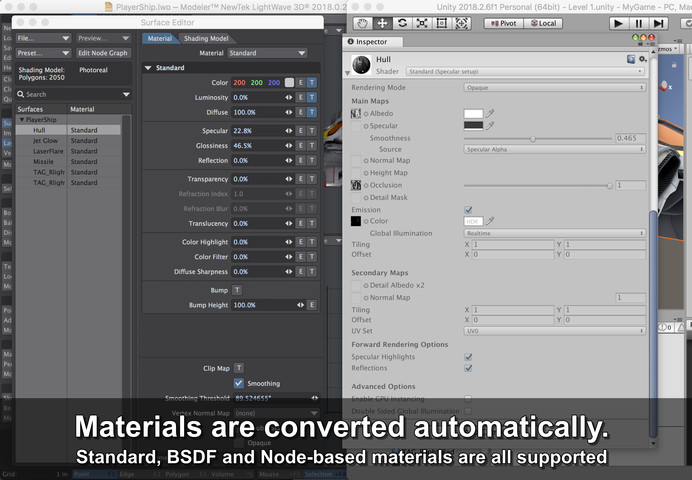Open Specular envelope E button
This screenshot has height=480, width=692.
pos(301,131)
